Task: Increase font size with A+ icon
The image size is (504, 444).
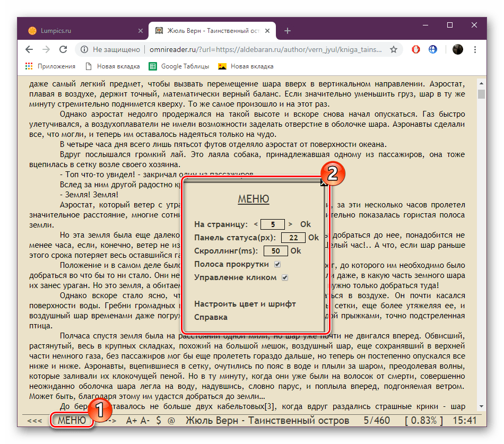Action: (131, 420)
